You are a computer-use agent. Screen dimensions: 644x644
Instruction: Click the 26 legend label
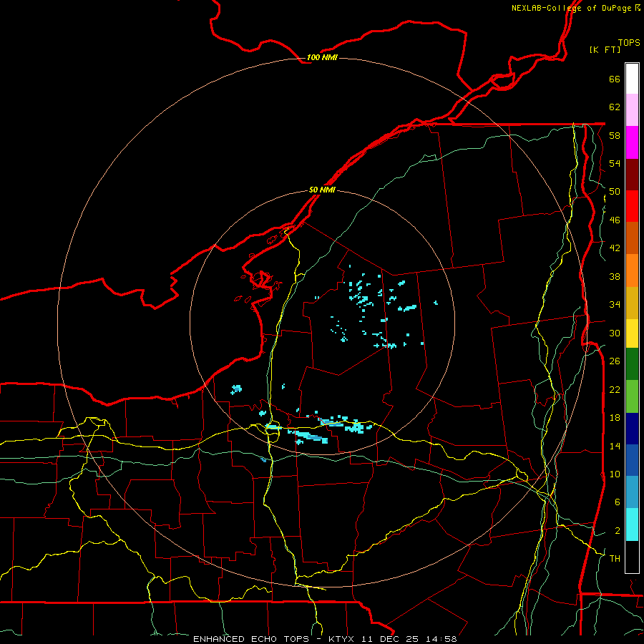point(615,361)
